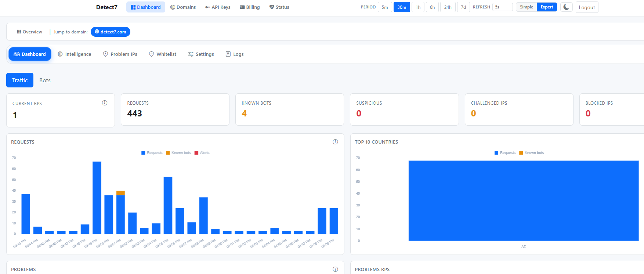Click the SUSPICIOUS value 0
Image resolution: width=644 pixels, height=274 pixels.
[x=359, y=113]
